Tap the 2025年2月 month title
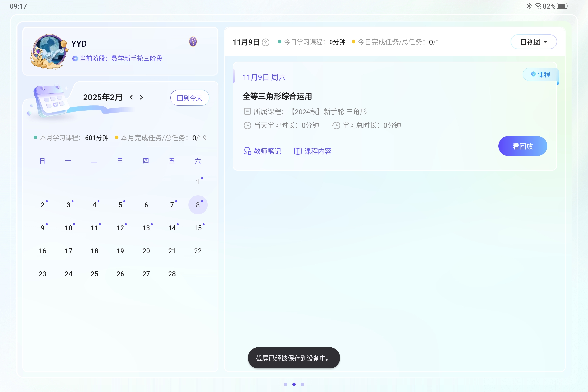The width and height of the screenshot is (588, 392). tap(102, 97)
